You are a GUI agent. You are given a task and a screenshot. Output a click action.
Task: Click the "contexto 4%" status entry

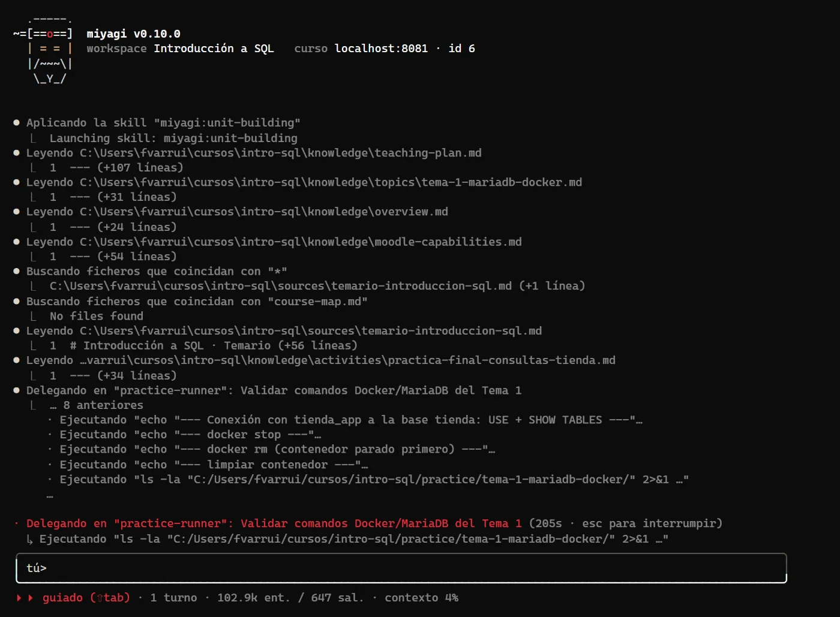(421, 598)
